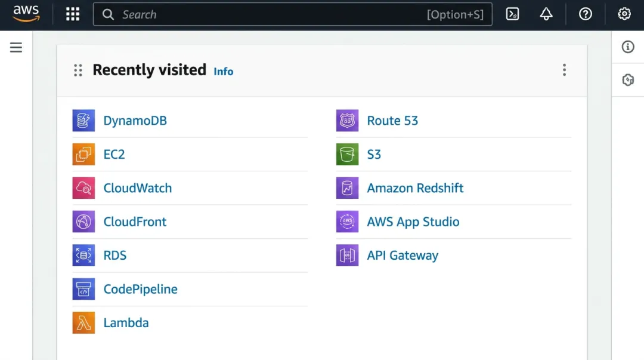The image size is (644, 360).
Task: Open the Amazon Redshift link
Action: (415, 188)
